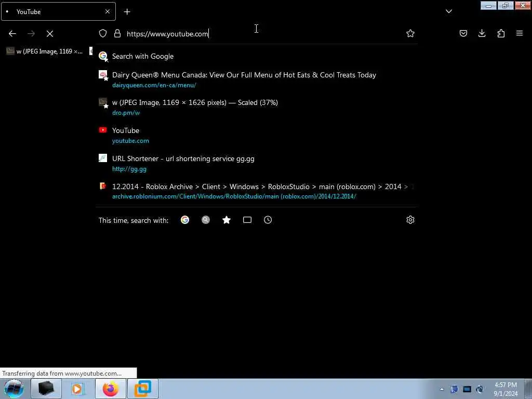Viewport: 532px width, 399px height.
Task: Search this time in open Tabs
Action: point(247,220)
